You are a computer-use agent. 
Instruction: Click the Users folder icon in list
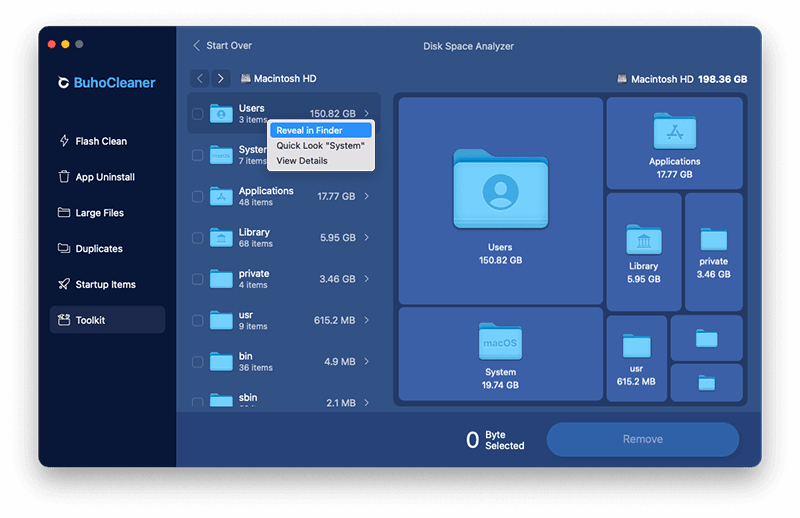pos(221,113)
